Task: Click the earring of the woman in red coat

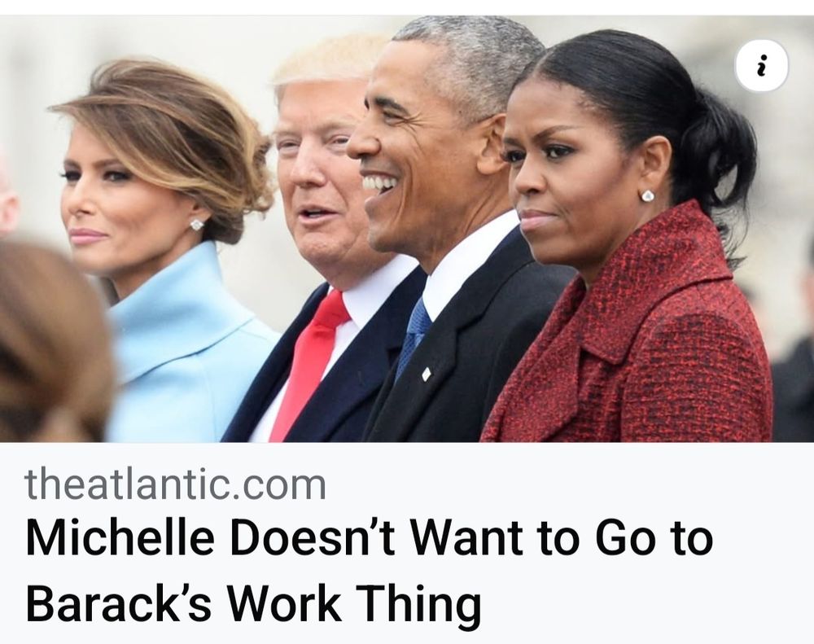Action: [647, 195]
